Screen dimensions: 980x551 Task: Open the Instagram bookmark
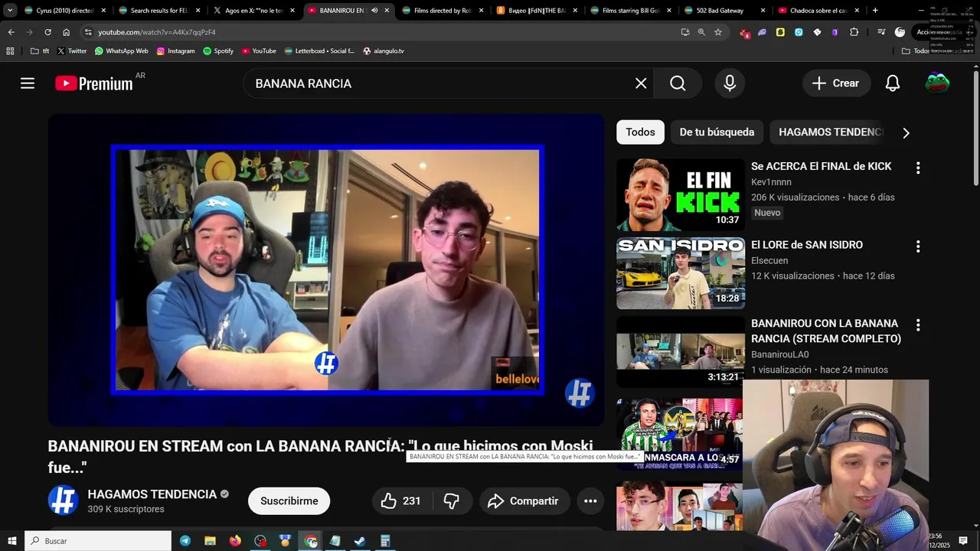click(x=175, y=51)
